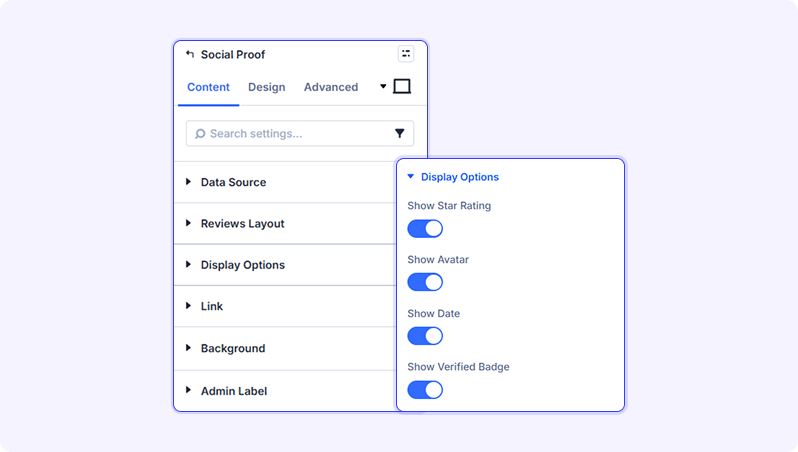The width and height of the screenshot is (798, 452).
Task: Select the Content tab
Action: [208, 87]
